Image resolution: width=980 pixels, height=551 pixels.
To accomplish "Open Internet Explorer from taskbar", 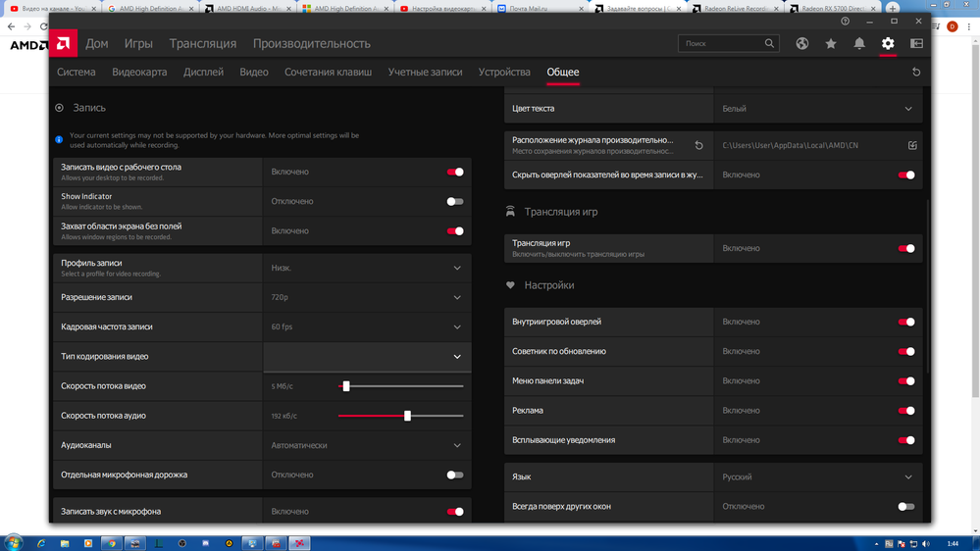I will pyautogui.click(x=41, y=543).
